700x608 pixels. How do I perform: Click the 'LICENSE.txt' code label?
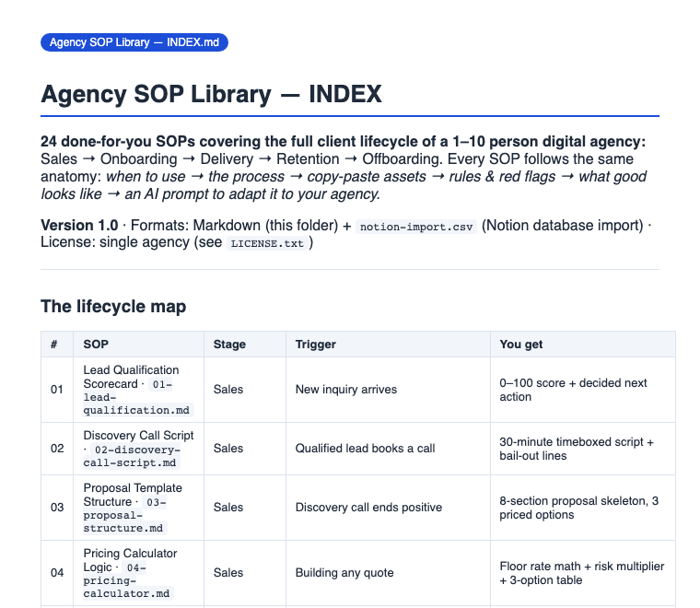click(267, 243)
